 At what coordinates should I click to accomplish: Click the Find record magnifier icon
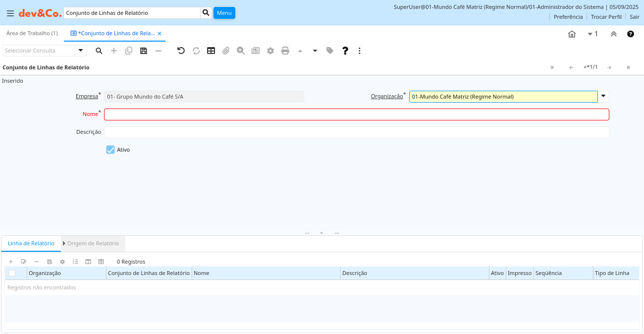tap(99, 51)
